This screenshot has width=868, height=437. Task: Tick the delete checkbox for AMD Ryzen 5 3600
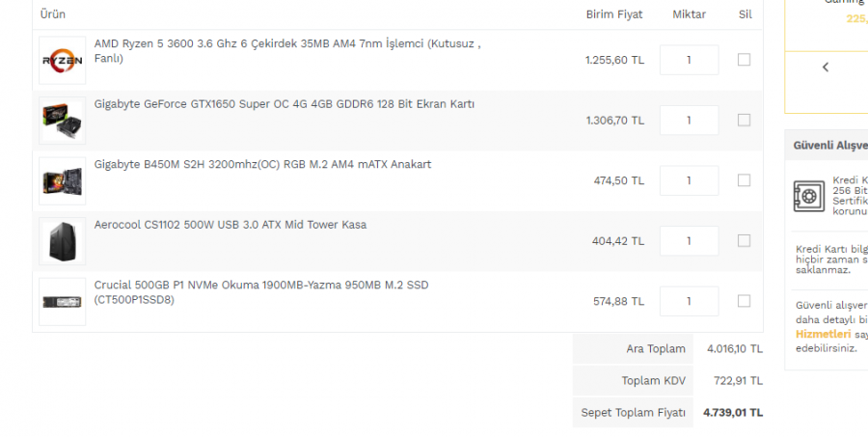[744, 60]
